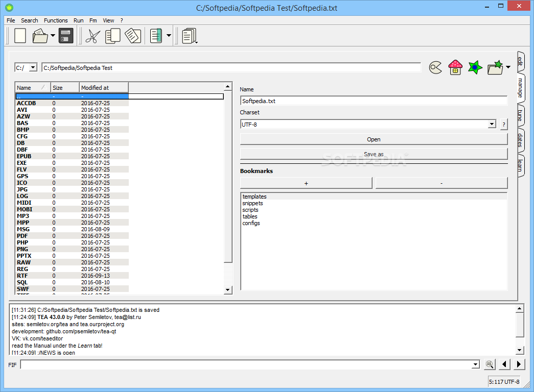The image size is (534, 392).
Task: Paste clipboard with paste icon
Action: click(x=133, y=36)
